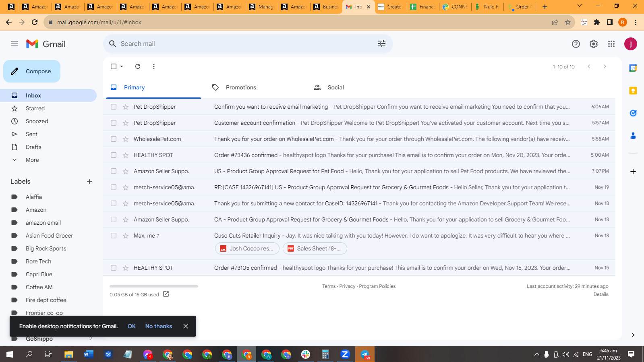This screenshot has height=362, width=644.
Task: Tick the select-all emails checkbox
Action: (x=114, y=66)
